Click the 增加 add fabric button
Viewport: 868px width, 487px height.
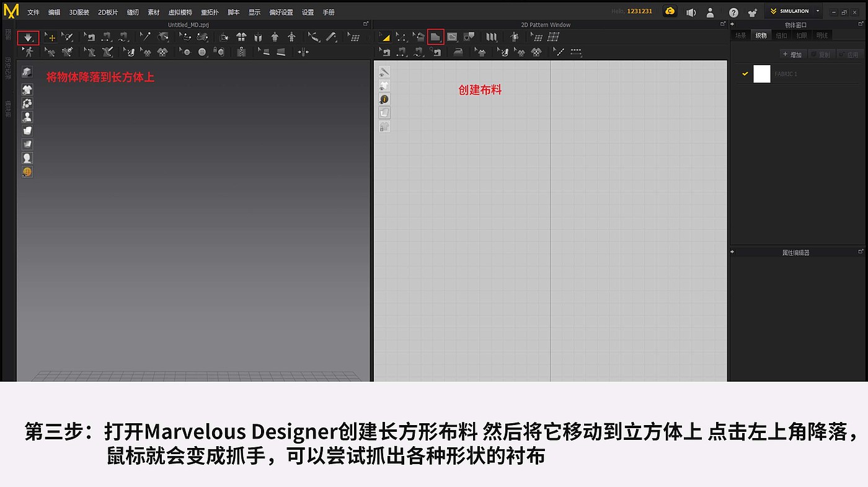pyautogui.click(x=792, y=55)
